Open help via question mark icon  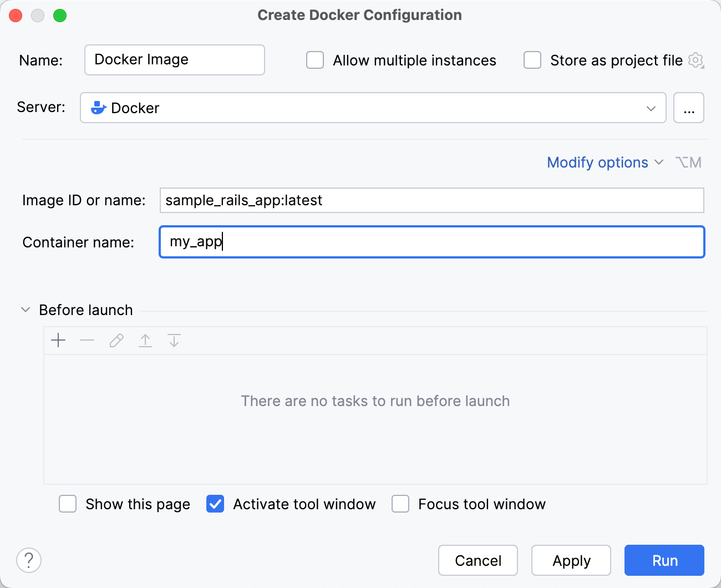tap(28, 560)
